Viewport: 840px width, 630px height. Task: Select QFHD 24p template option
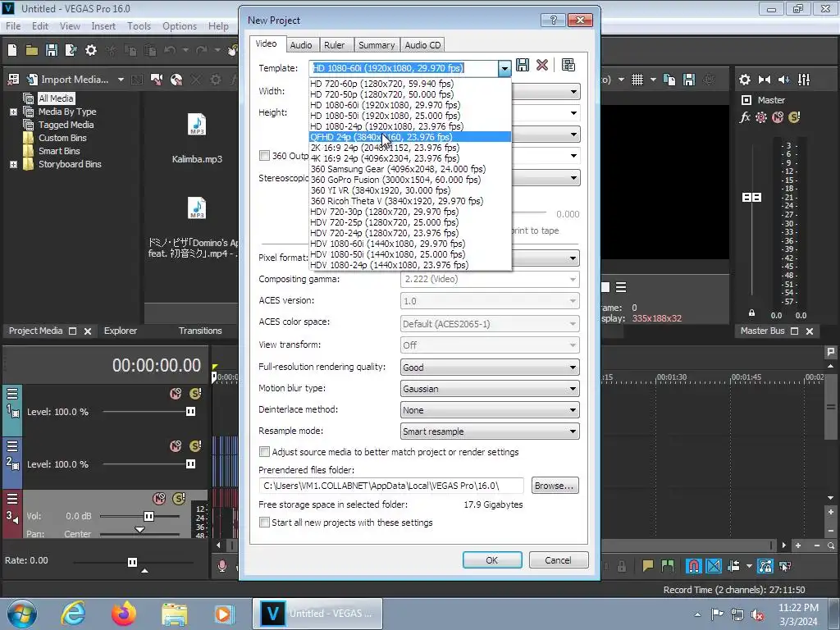410,137
